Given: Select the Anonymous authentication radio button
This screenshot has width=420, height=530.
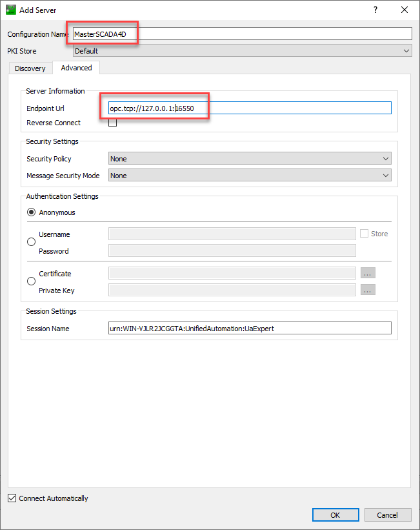Looking at the screenshot, I should pos(31,212).
